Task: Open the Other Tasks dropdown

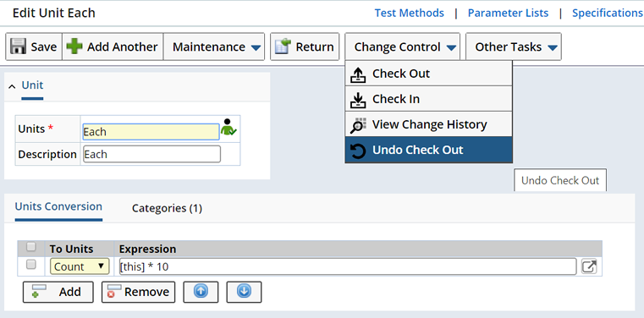Action: click(514, 47)
